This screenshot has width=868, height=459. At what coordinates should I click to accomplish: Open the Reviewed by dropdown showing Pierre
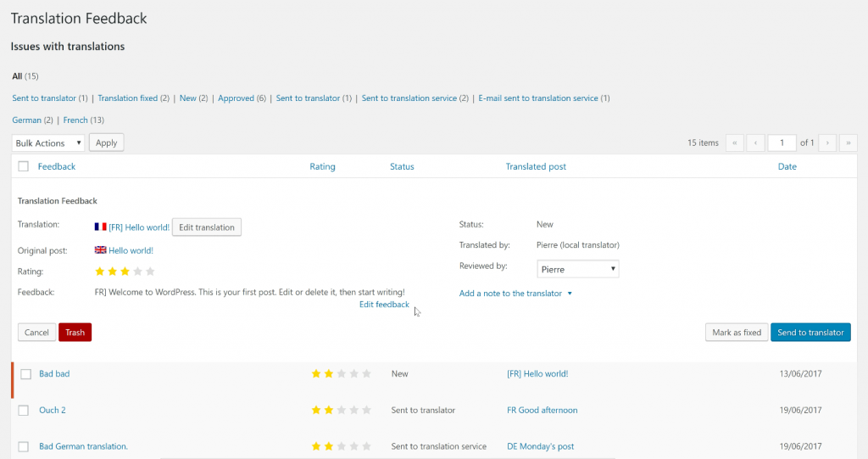578,269
